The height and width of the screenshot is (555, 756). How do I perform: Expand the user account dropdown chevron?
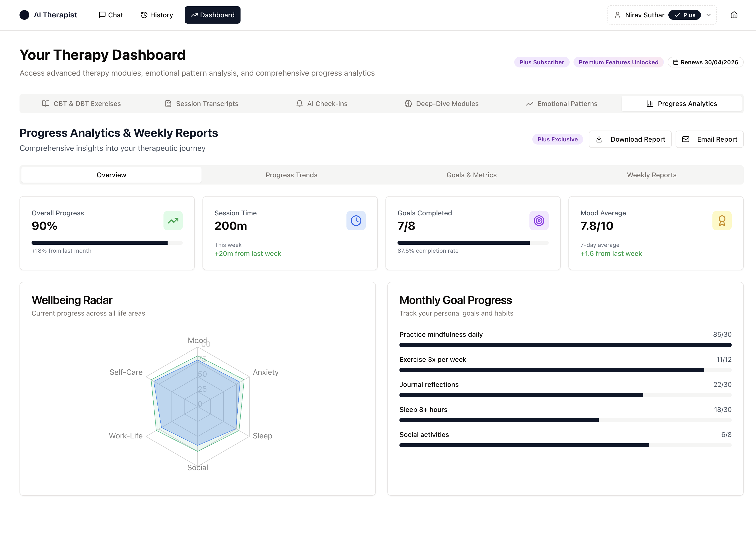coord(708,15)
